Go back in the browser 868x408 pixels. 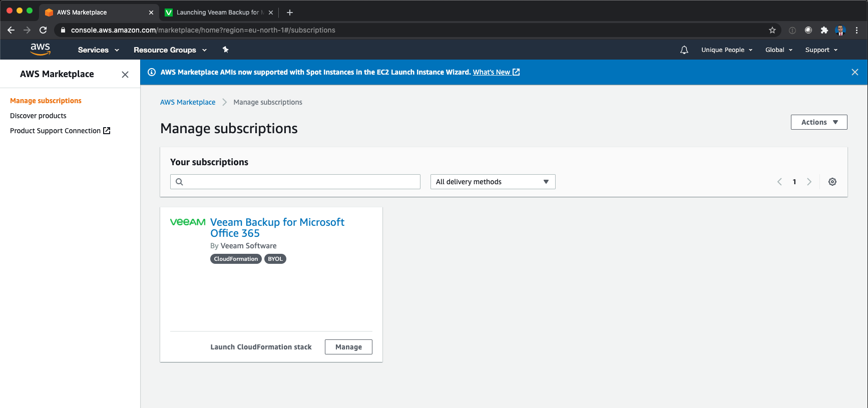11,30
